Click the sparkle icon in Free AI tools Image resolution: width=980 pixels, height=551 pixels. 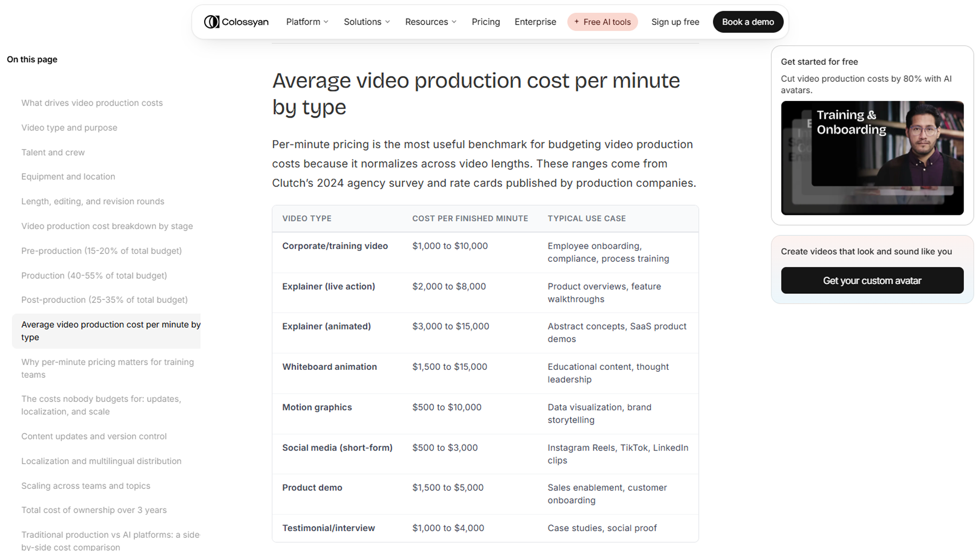point(576,22)
